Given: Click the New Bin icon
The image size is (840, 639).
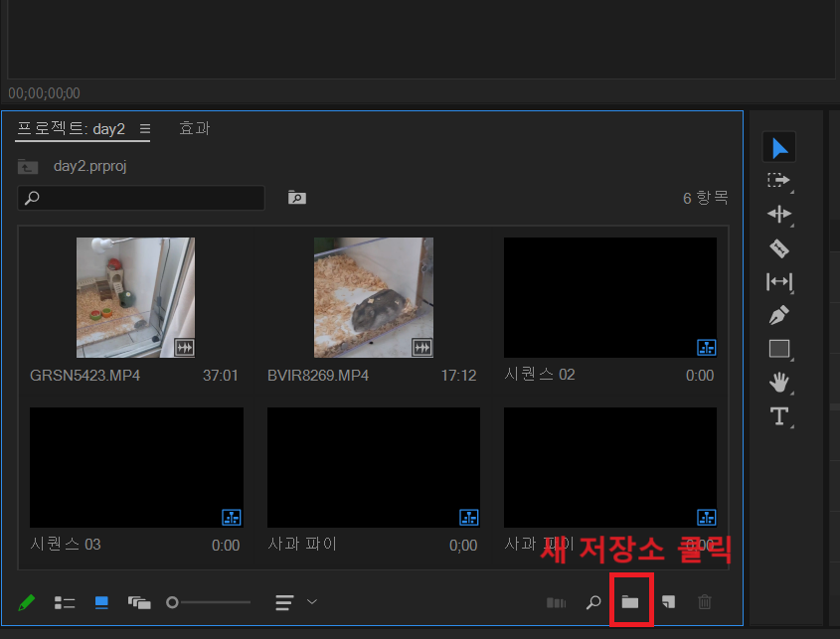Looking at the screenshot, I should (x=631, y=601).
